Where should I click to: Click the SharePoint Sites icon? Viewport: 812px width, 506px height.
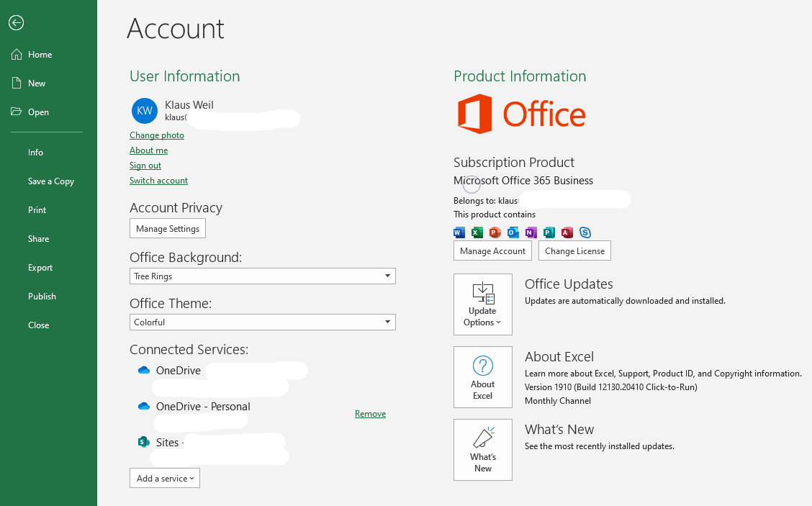pos(144,442)
